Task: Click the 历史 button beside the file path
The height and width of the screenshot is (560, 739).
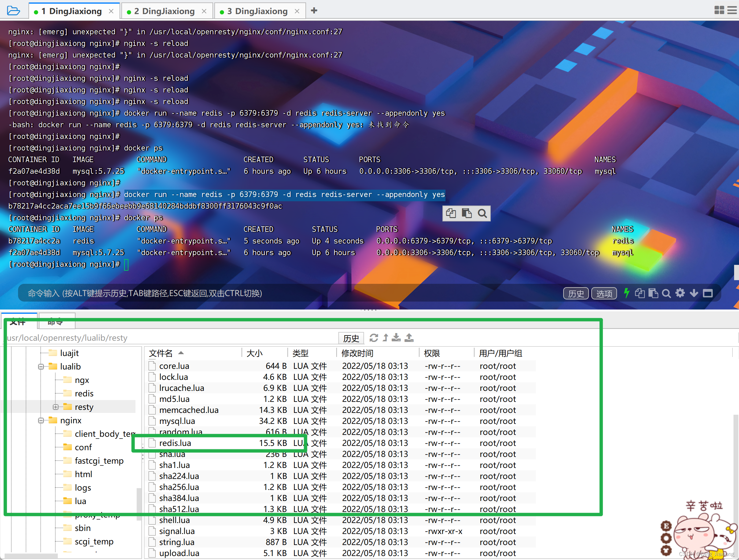Action: [351, 338]
